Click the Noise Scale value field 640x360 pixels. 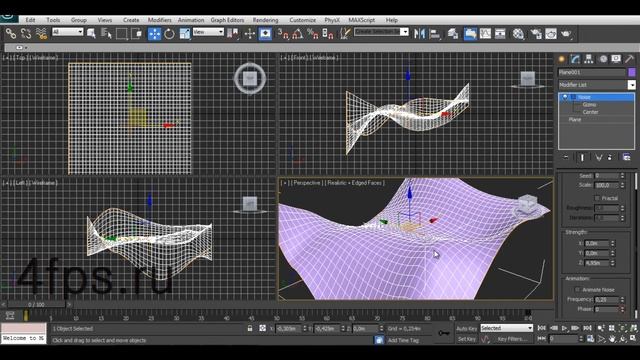coord(607,185)
